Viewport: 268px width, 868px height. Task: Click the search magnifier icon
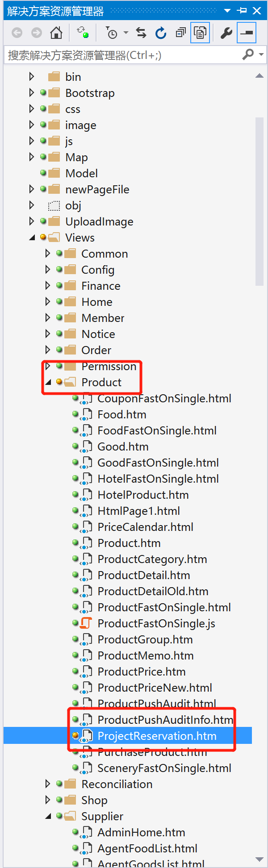[x=247, y=54]
